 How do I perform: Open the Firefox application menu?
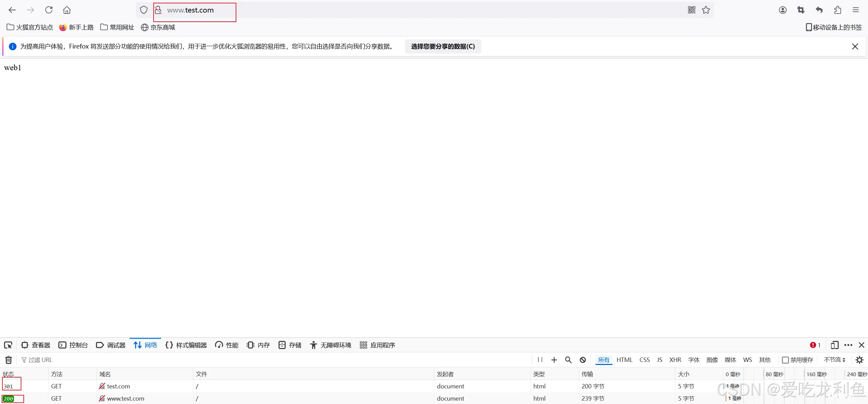point(856,10)
